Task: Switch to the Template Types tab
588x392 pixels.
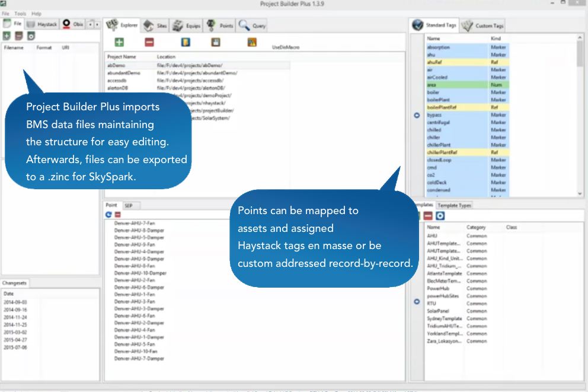Action: point(454,206)
